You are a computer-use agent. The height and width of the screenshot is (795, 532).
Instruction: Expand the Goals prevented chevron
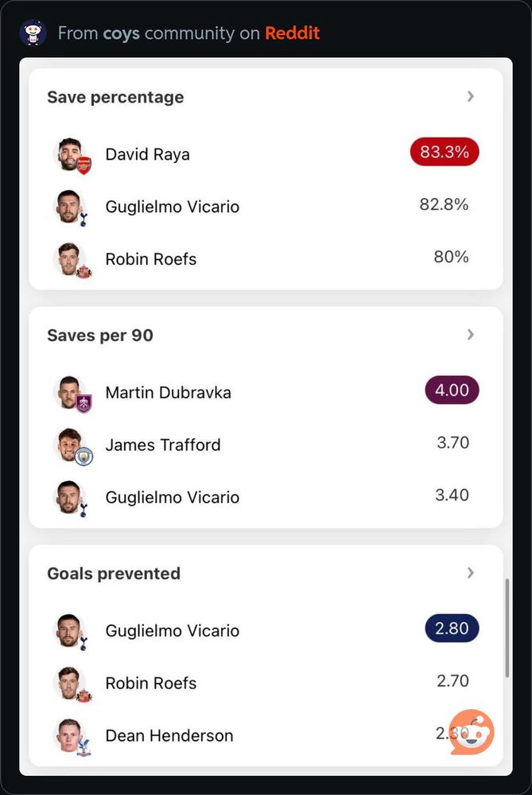471,573
